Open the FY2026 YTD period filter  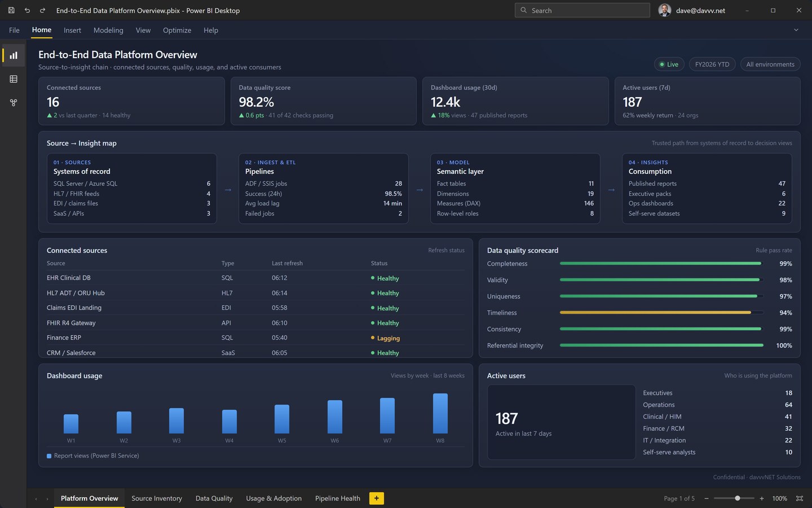[712, 64]
